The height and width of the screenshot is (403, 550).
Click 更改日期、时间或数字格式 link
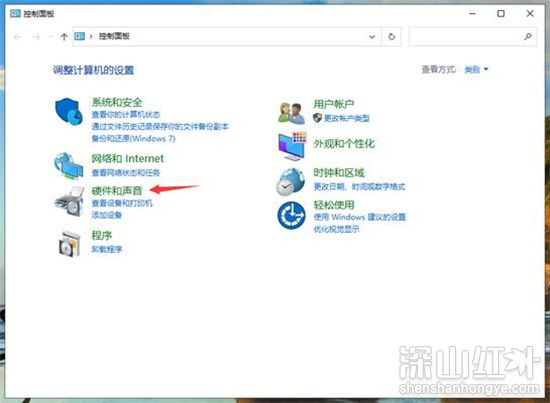(359, 187)
